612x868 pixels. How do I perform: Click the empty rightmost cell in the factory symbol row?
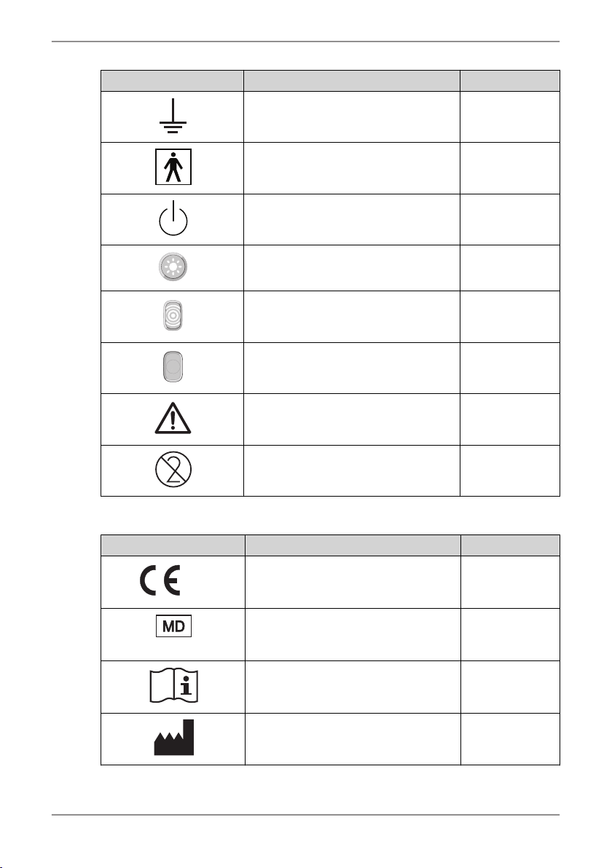[510, 739]
